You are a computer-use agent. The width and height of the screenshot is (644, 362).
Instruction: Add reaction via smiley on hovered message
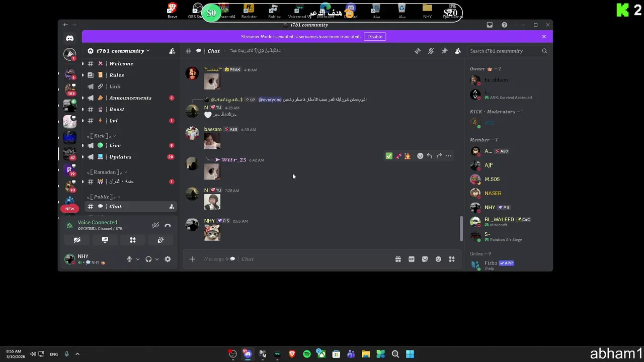point(420,156)
